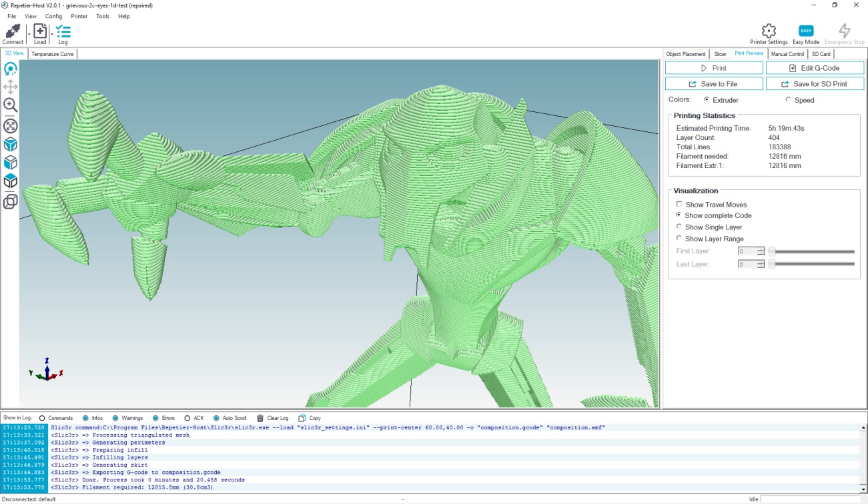The height and width of the screenshot is (504, 868).
Task: Open the SD Card tab
Action: pos(821,54)
